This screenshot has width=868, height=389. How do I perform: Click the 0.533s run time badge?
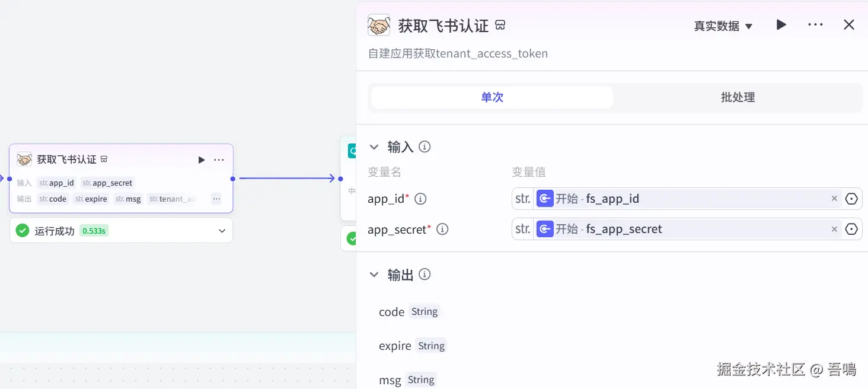click(x=94, y=231)
